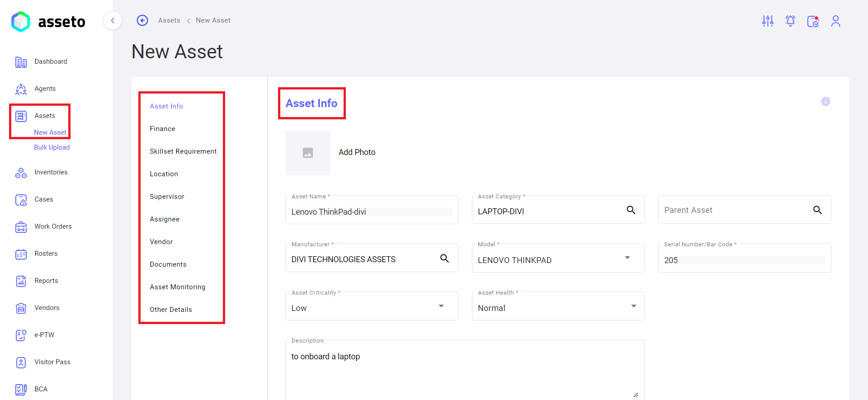Click the Reports chart icon
868x400 pixels.
pyautogui.click(x=21, y=281)
